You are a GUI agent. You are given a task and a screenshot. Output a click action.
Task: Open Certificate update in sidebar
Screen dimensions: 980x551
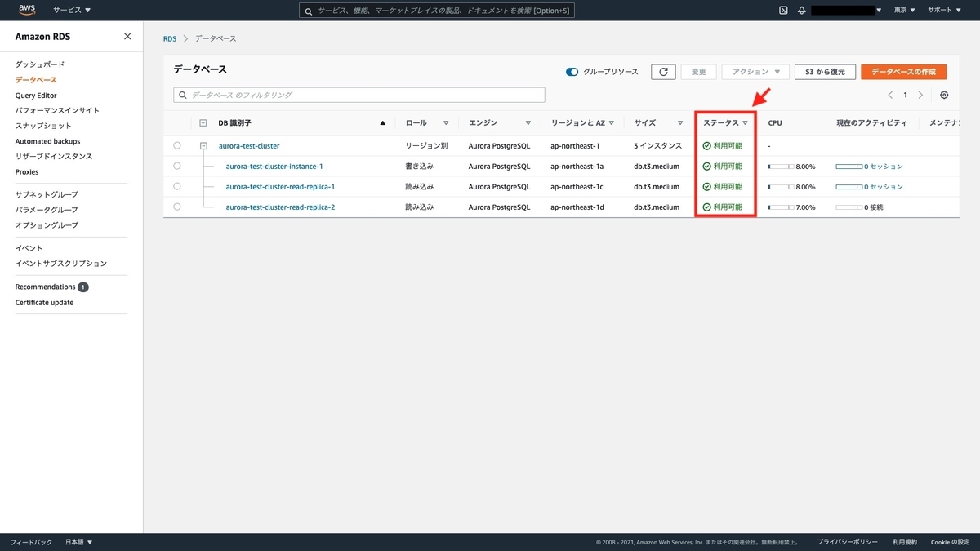pyautogui.click(x=44, y=302)
